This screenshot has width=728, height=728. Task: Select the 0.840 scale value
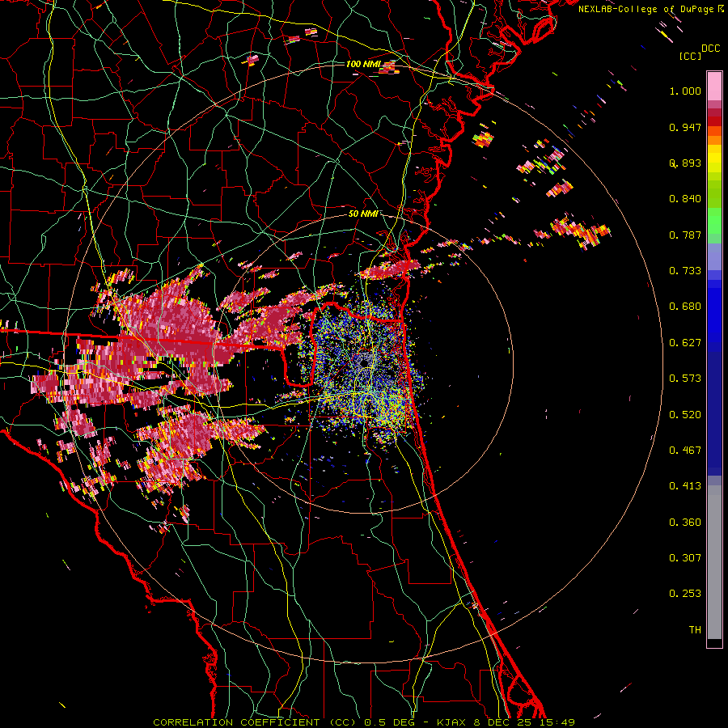pos(685,199)
